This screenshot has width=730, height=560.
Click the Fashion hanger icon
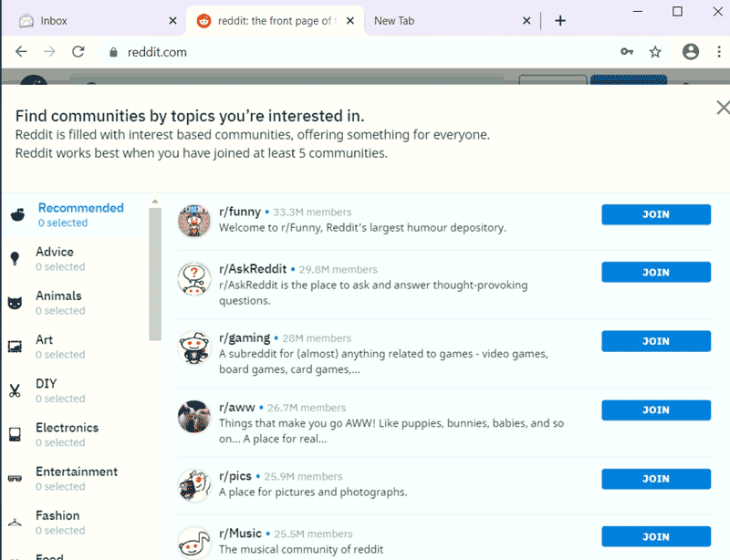(15, 523)
